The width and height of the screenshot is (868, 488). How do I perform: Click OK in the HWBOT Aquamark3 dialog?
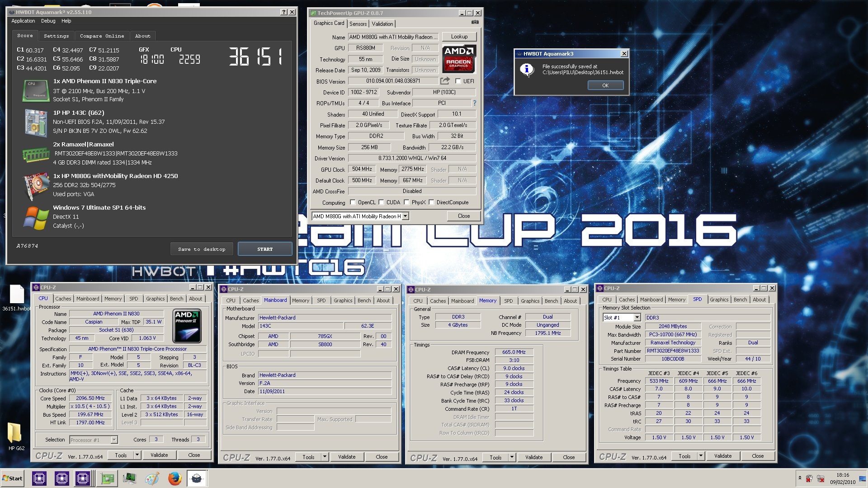(605, 85)
